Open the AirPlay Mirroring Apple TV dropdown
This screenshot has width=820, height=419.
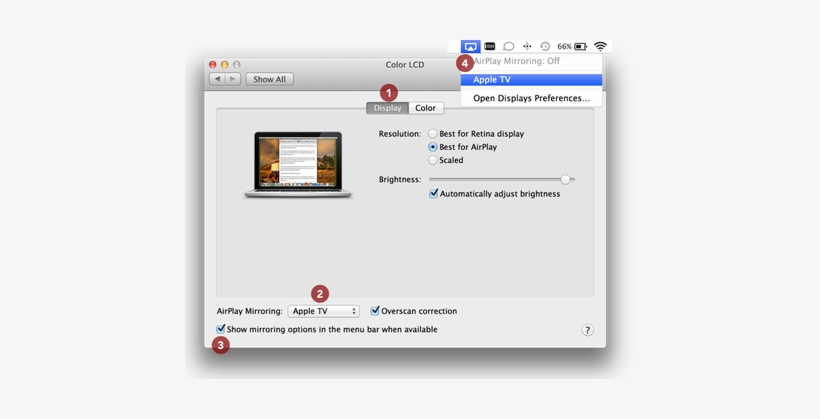(324, 311)
